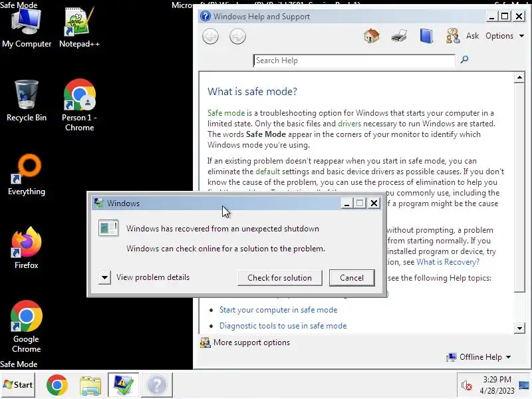Click the Search Help input field
The height and width of the screenshot is (399, 532).
coord(354,61)
